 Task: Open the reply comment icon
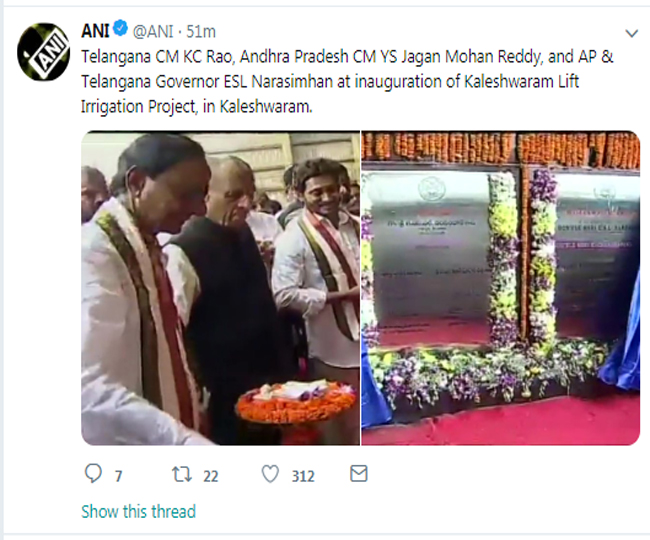[93, 474]
